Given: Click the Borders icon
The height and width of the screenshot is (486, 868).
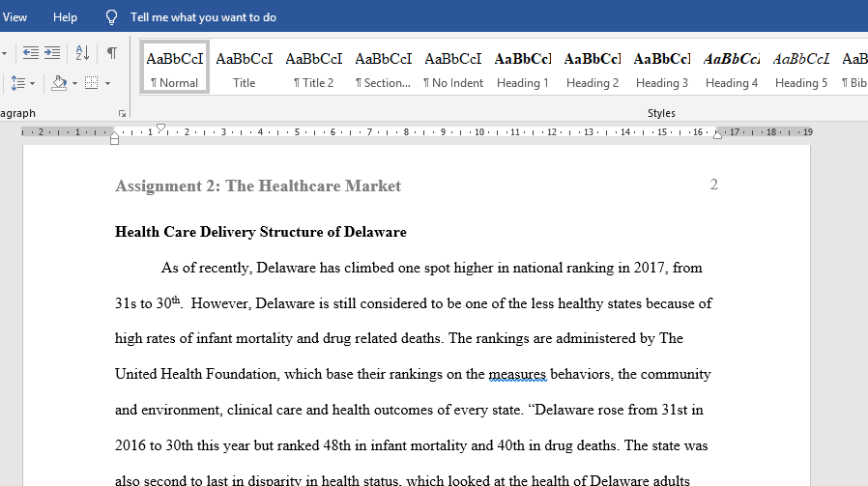Looking at the screenshot, I should (x=91, y=83).
